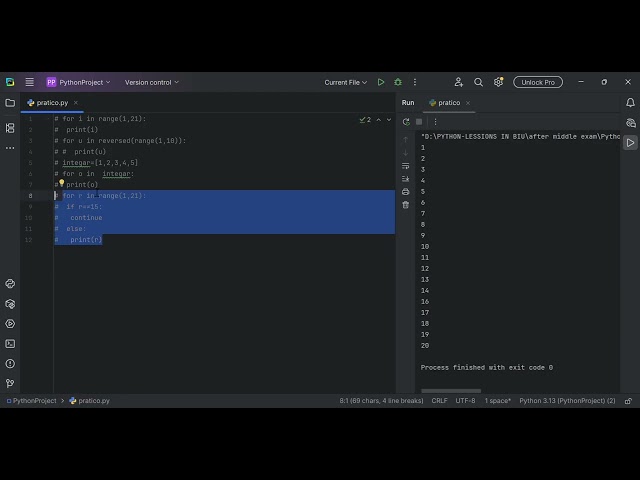The image size is (640, 480).
Task: Open Search Everywhere magnifier
Action: click(478, 82)
